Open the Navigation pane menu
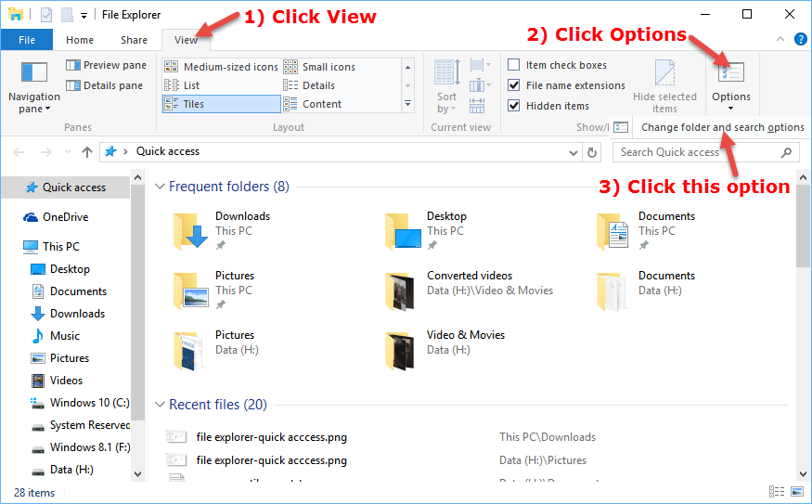Image resolution: width=812 pixels, height=504 pixels. coord(34,87)
